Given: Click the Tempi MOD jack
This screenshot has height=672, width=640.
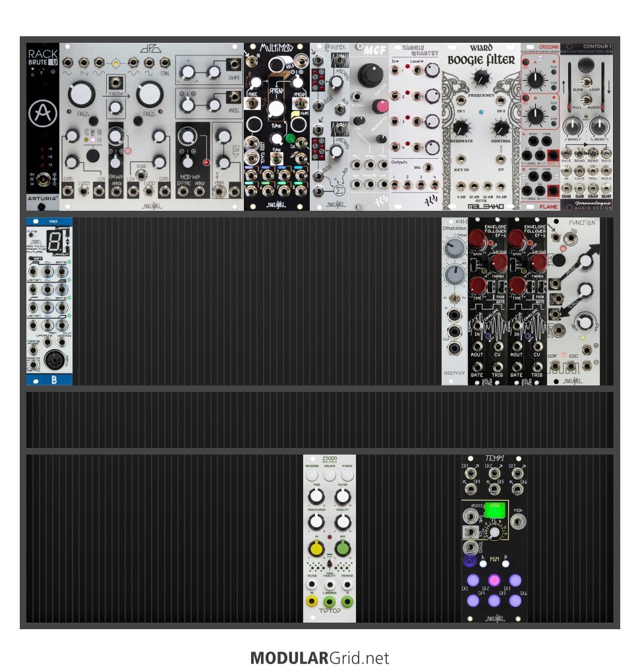Looking at the screenshot, I should click(x=518, y=522).
